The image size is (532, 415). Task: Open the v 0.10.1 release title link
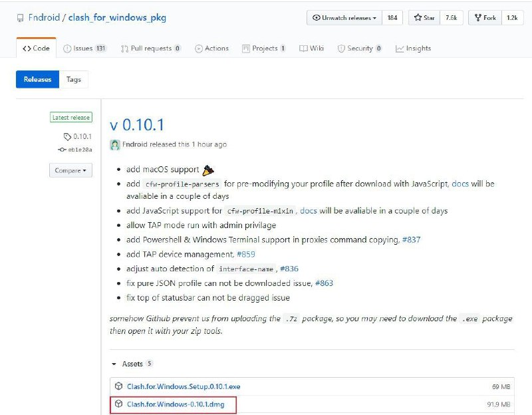136,124
